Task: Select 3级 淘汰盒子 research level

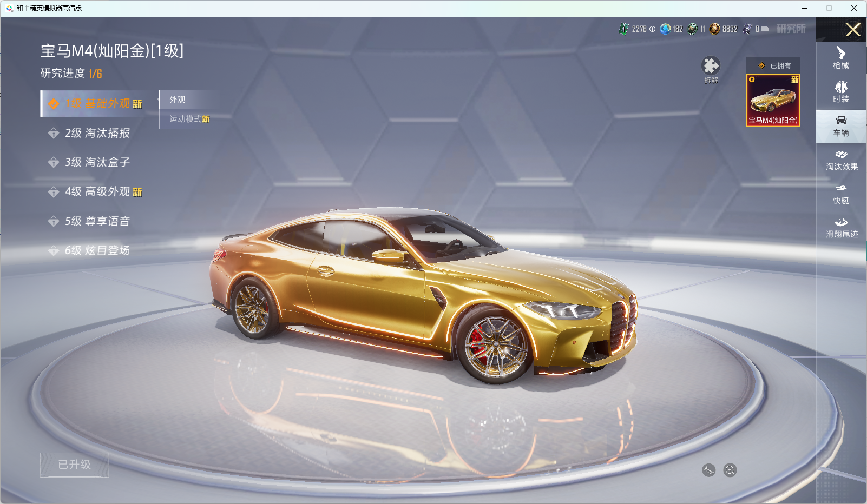Action: 90,162
